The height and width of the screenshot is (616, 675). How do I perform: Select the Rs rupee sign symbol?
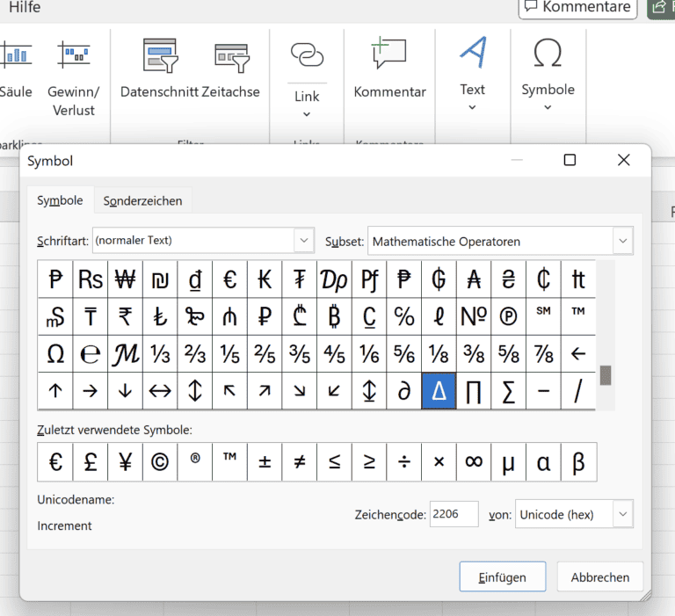91,279
